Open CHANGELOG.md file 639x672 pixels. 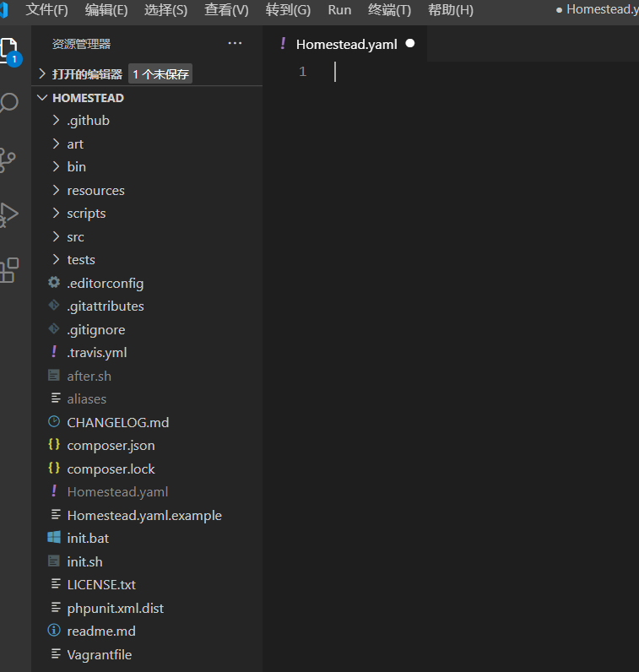118,422
